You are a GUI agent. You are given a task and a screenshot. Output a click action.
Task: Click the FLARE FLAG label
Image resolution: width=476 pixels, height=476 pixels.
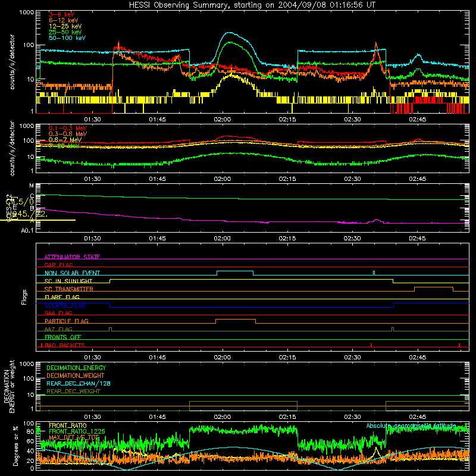tap(62, 297)
